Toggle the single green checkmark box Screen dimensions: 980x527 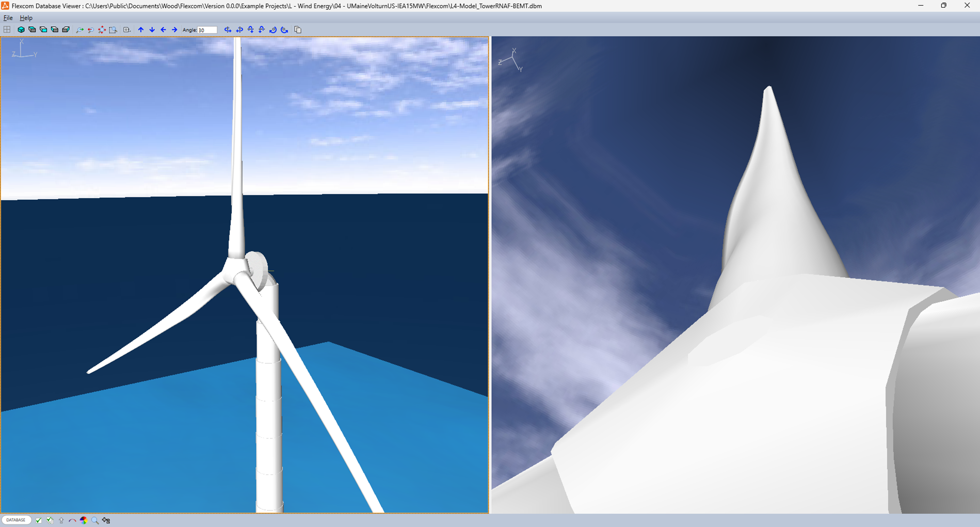coord(39,520)
